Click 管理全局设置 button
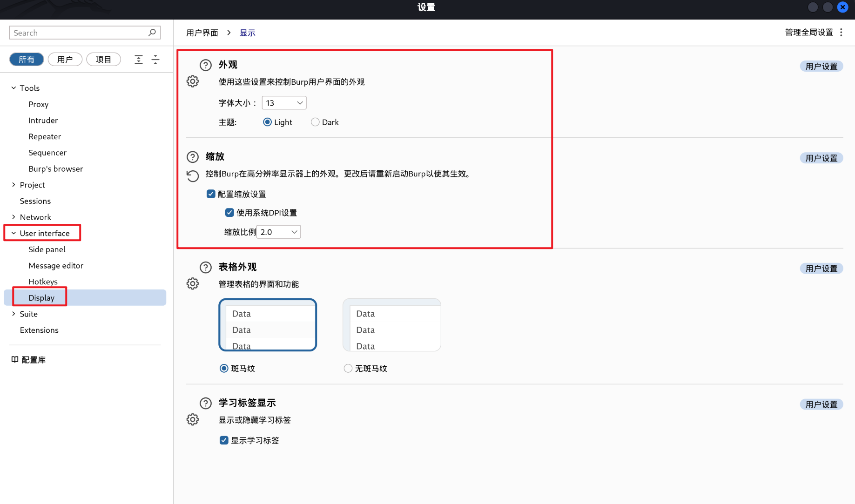The height and width of the screenshot is (504, 855). click(809, 32)
